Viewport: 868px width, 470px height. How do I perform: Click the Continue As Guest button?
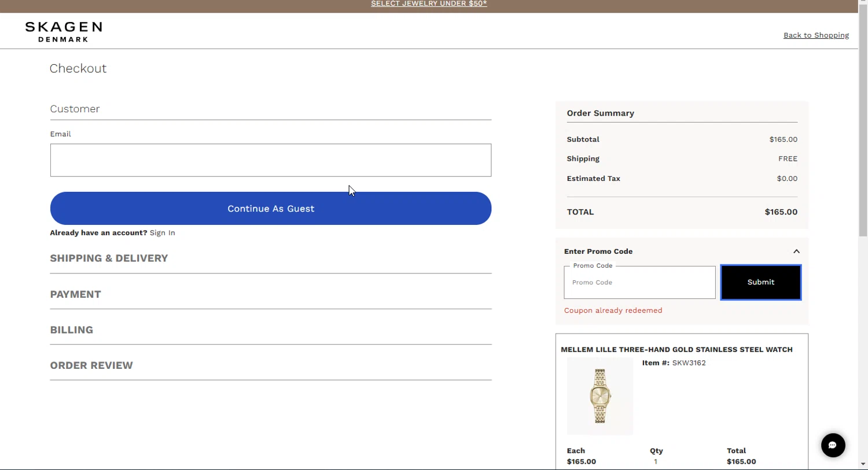point(271,209)
